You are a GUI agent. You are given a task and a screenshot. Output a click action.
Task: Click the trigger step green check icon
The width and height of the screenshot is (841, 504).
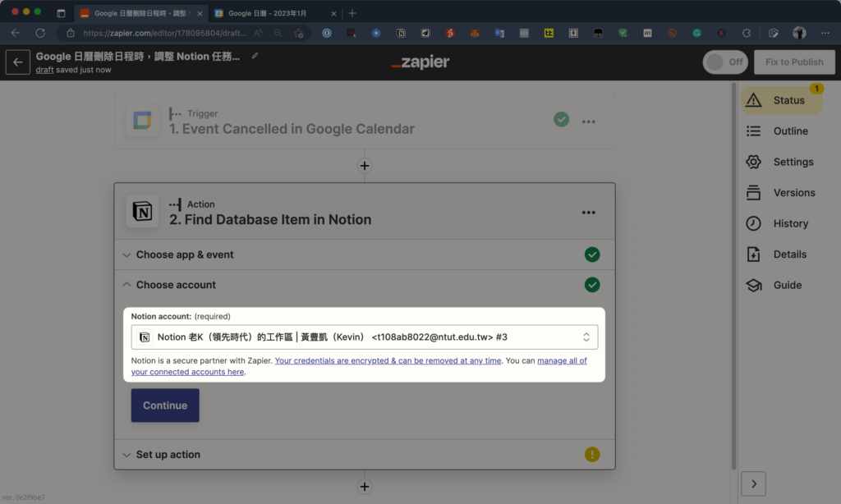pyautogui.click(x=562, y=119)
